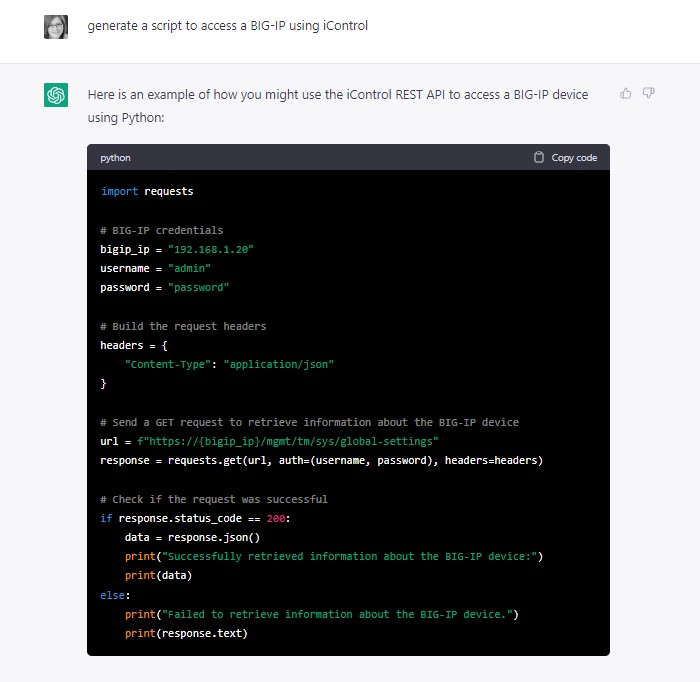Click the response intro sentence about iControl REST
700x682 pixels.
(x=338, y=95)
